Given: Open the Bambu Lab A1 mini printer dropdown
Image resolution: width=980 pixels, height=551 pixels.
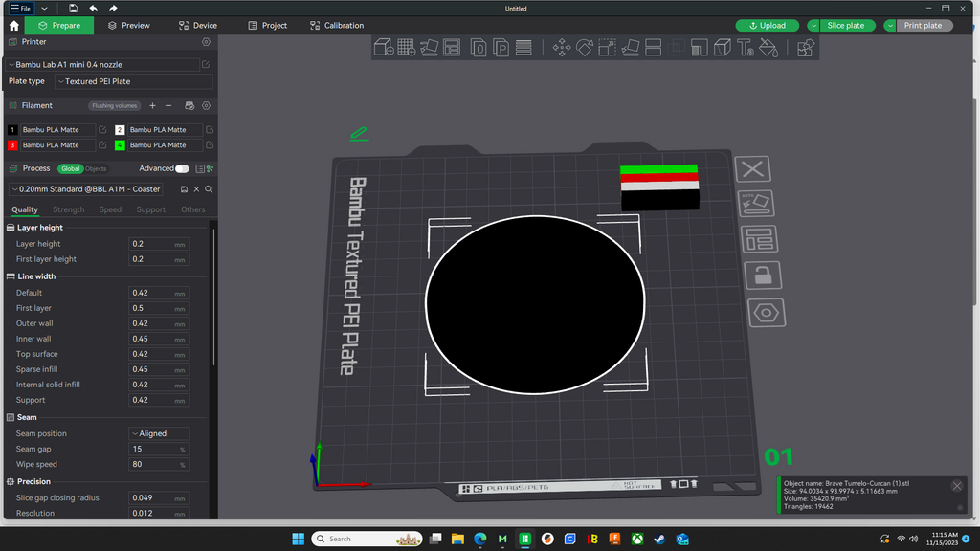Looking at the screenshot, I should click(x=102, y=64).
